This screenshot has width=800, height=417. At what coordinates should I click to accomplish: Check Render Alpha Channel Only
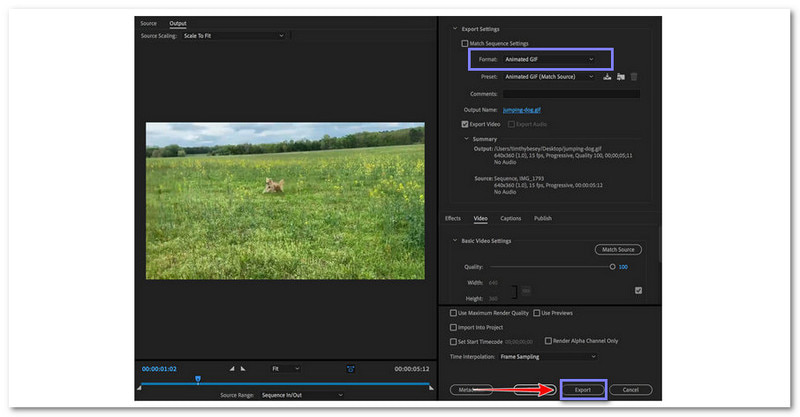(548, 340)
